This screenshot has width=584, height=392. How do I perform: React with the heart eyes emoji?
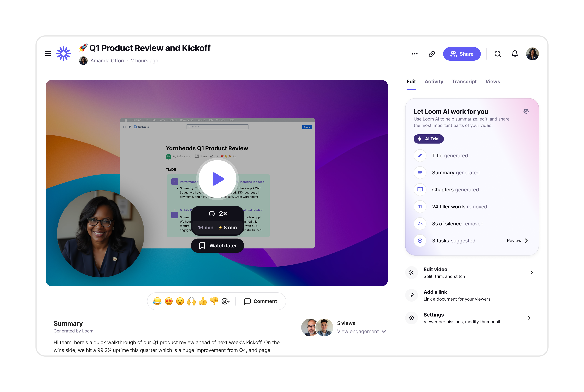(169, 301)
